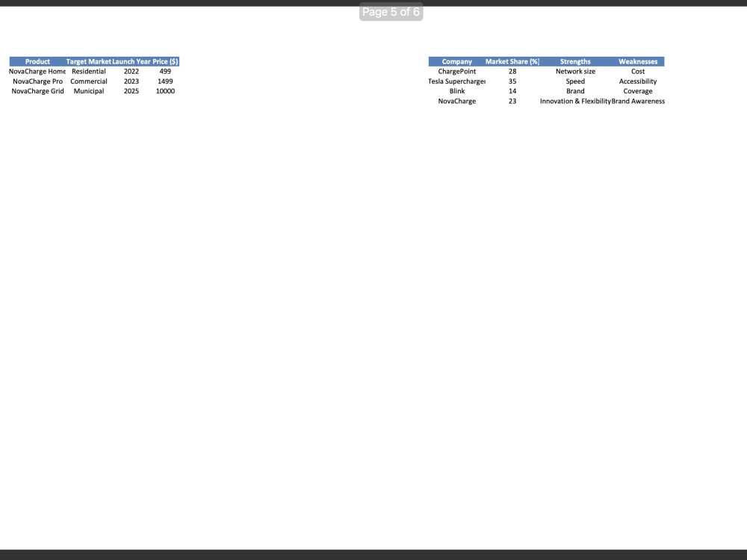Select the Price ($) column header
This screenshot has width=747, height=560.
pos(165,61)
